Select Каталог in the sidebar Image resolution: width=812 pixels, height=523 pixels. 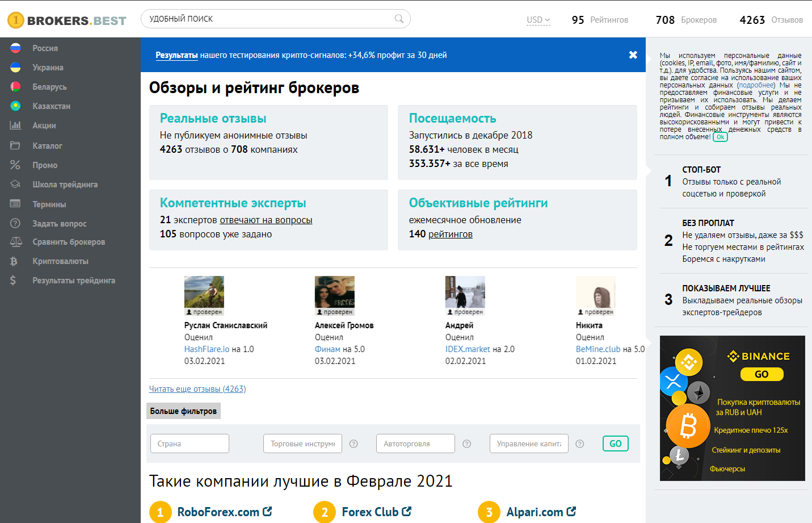48,146
